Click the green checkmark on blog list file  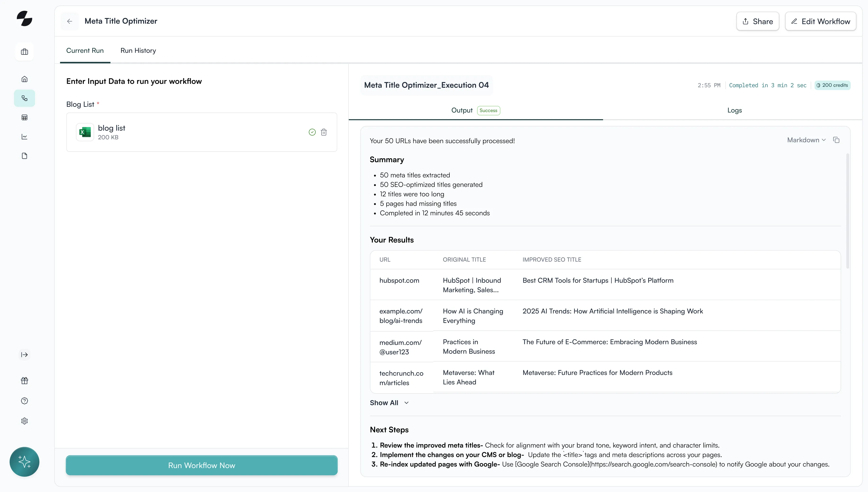click(312, 132)
